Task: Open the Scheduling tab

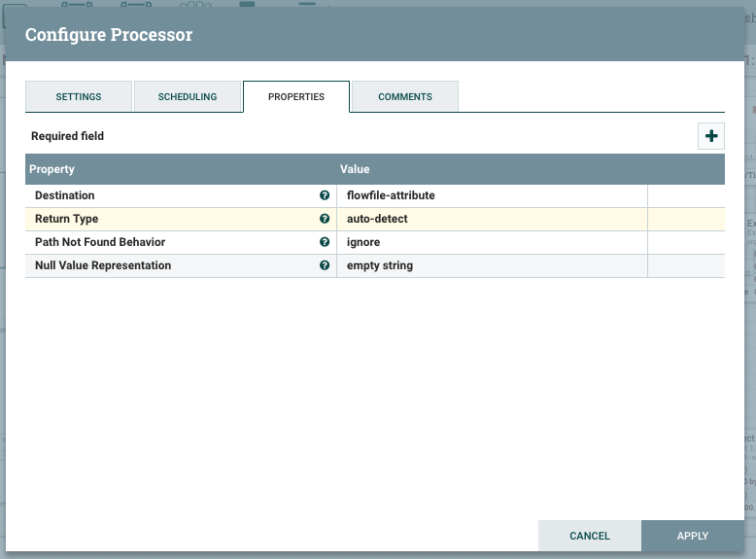Action: coord(188,97)
